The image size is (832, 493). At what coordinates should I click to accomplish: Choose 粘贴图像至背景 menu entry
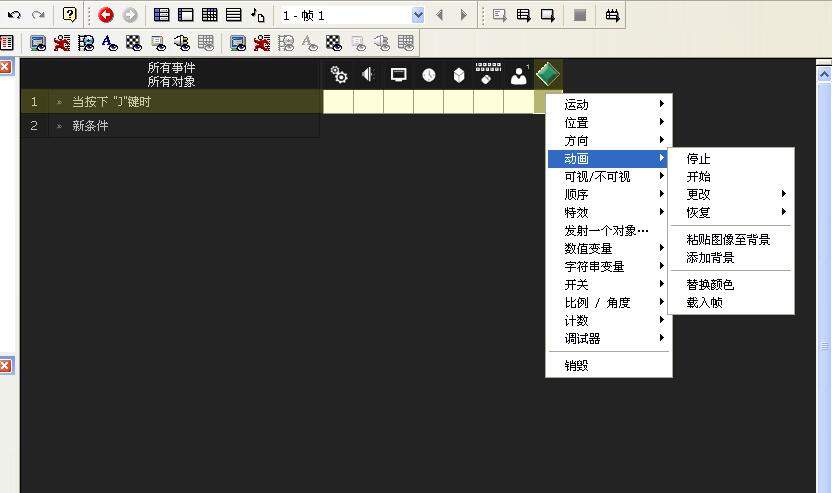tap(731, 239)
